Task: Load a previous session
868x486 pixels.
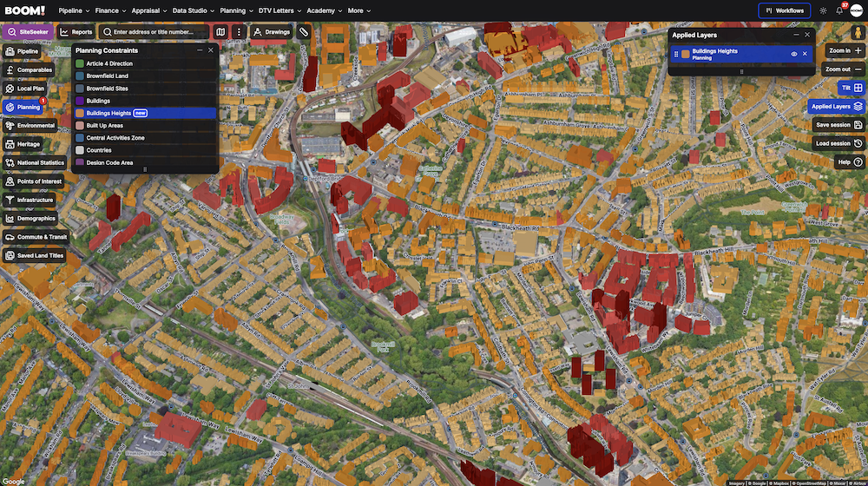Action: point(838,143)
